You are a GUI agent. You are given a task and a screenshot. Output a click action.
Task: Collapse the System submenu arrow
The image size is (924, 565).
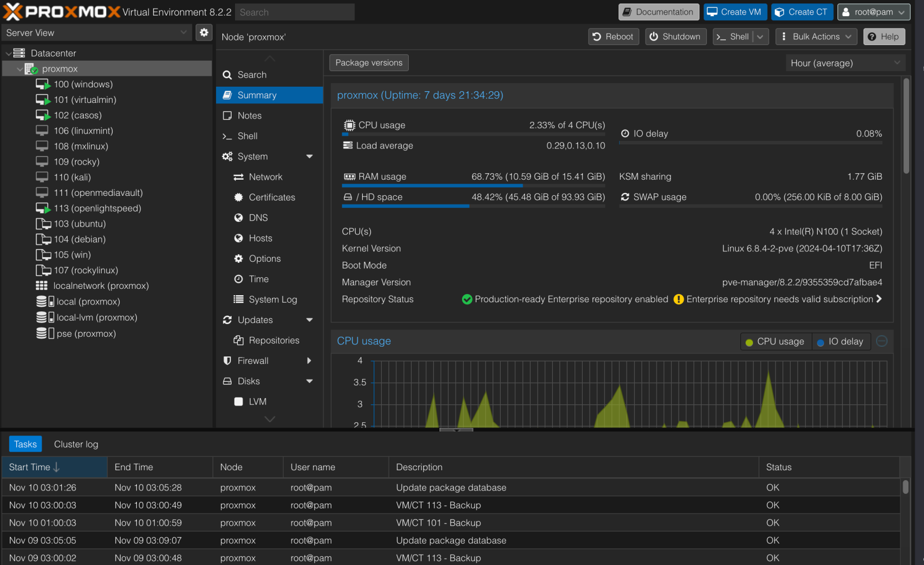pyautogui.click(x=310, y=157)
